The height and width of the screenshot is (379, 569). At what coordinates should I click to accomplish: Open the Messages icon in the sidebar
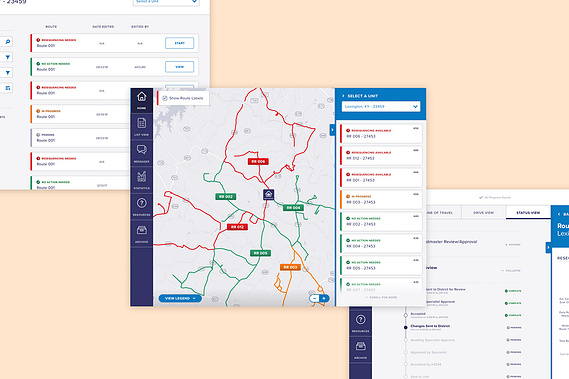point(142,153)
